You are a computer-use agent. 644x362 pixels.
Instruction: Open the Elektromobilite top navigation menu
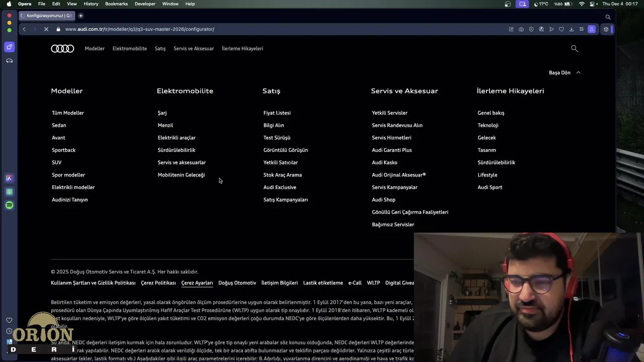(x=130, y=49)
